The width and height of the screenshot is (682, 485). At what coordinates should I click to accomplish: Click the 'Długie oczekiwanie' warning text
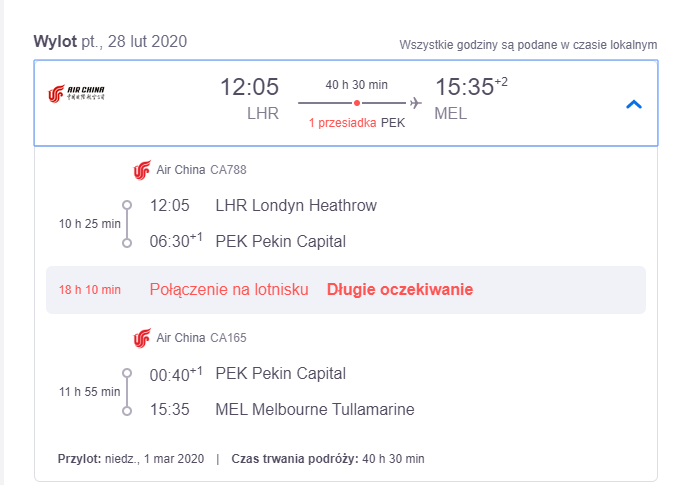tap(400, 290)
